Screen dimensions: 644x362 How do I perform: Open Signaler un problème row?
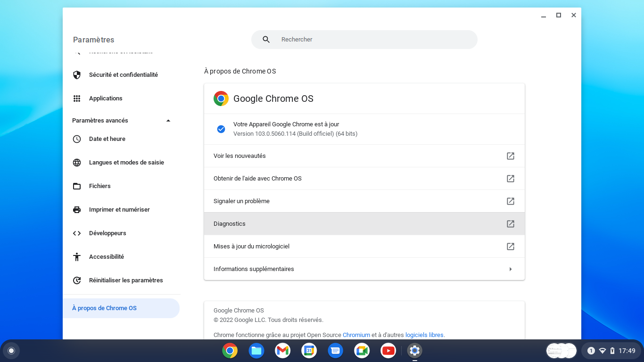pyautogui.click(x=364, y=201)
